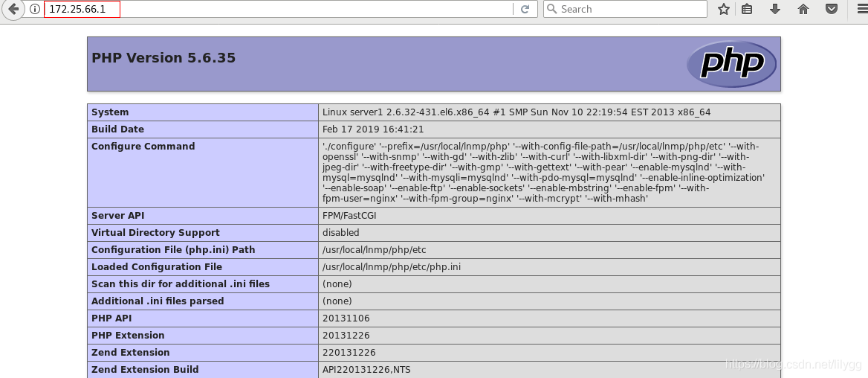This screenshot has width=868, height=378.
Task: Select the API220131226,NTS value
Action: tap(366, 370)
